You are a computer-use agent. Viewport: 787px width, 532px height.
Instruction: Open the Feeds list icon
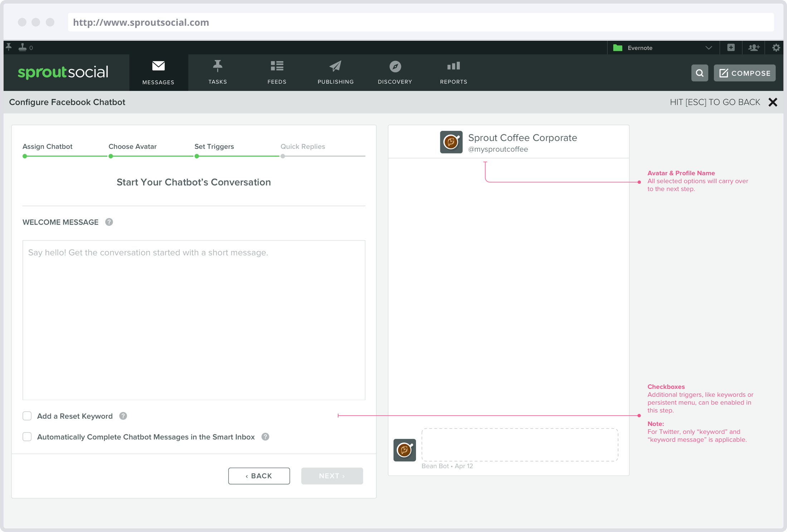[x=277, y=66]
